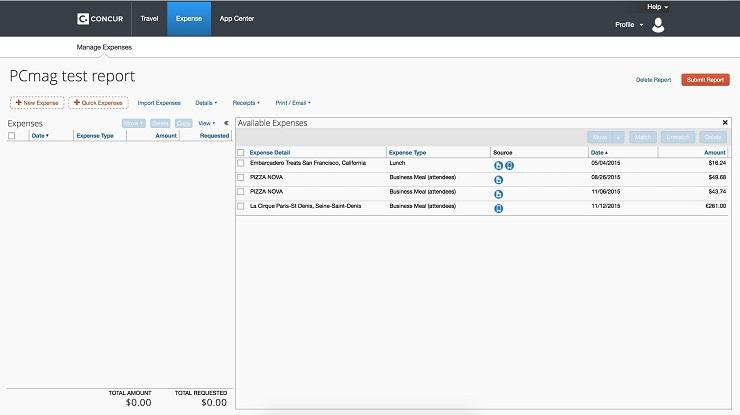Sort Expenses panel by Amount header
Image resolution: width=740 pixels, height=415 pixels.
coord(166,136)
